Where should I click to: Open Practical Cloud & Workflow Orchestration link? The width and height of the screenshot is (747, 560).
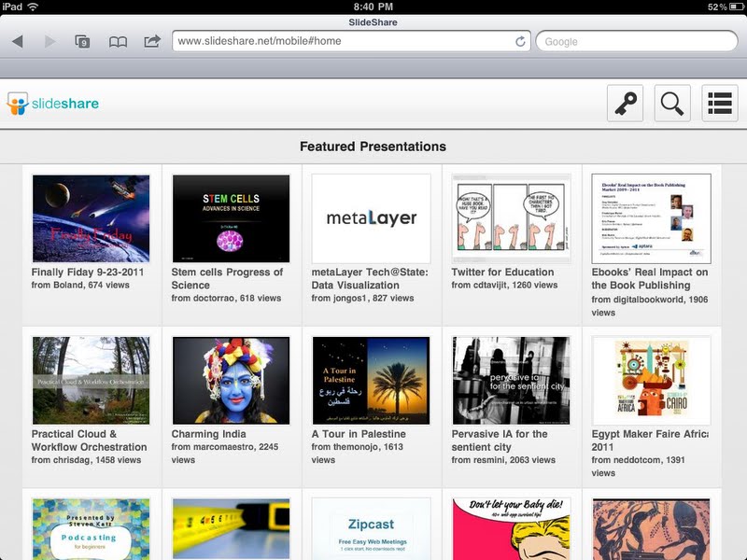point(89,441)
